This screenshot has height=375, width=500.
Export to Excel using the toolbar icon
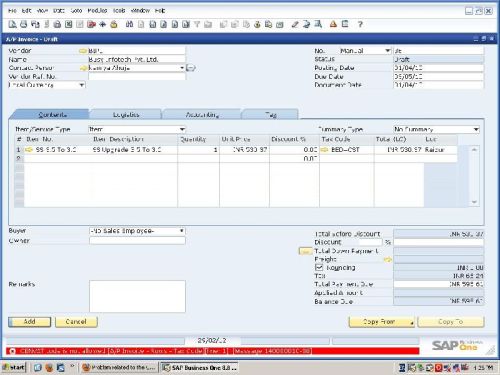69,24
